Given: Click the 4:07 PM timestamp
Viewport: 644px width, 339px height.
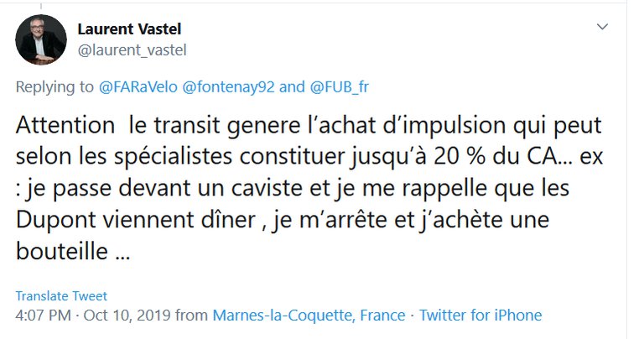Looking at the screenshot, I should (44, 316).
